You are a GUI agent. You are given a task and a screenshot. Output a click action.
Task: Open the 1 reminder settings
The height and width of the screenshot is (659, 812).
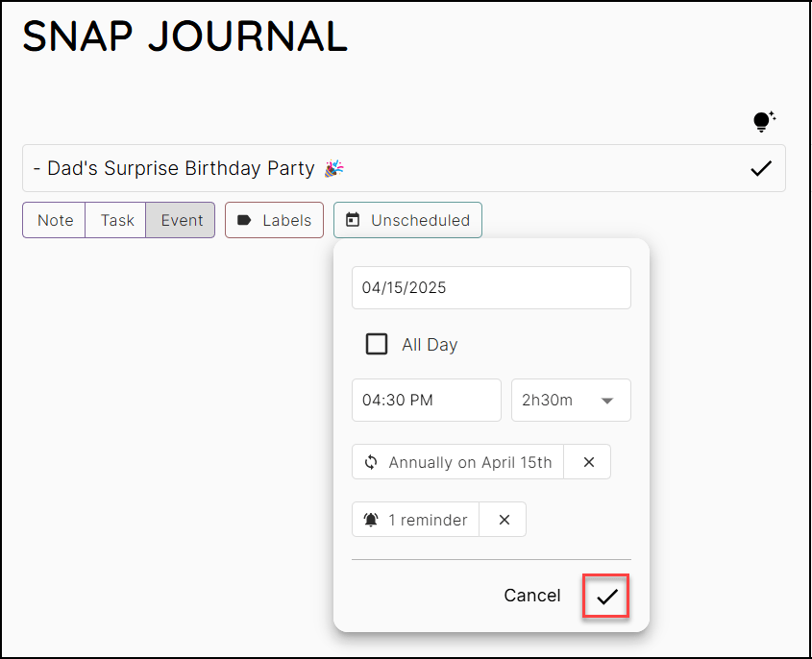[415, 520]
